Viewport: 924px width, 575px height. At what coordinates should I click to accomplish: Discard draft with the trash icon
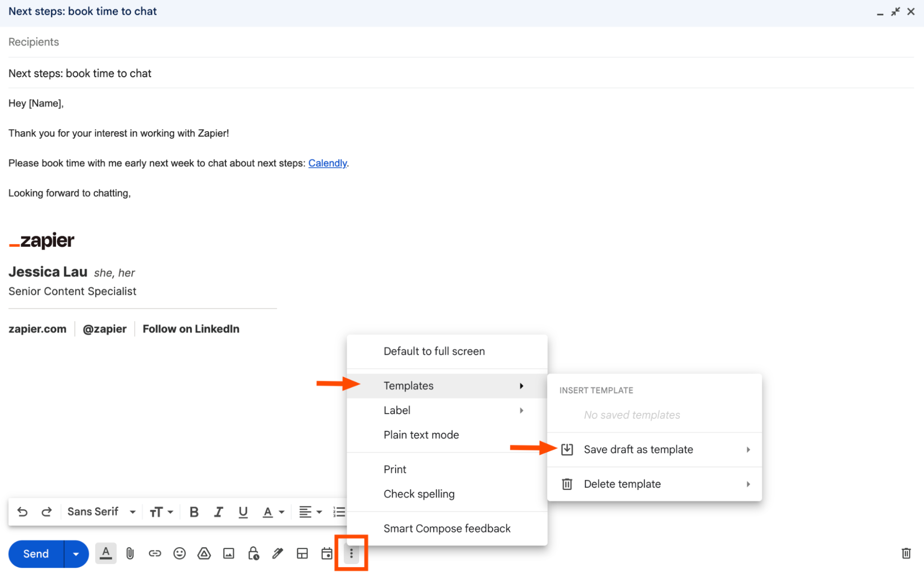(906, 553)
